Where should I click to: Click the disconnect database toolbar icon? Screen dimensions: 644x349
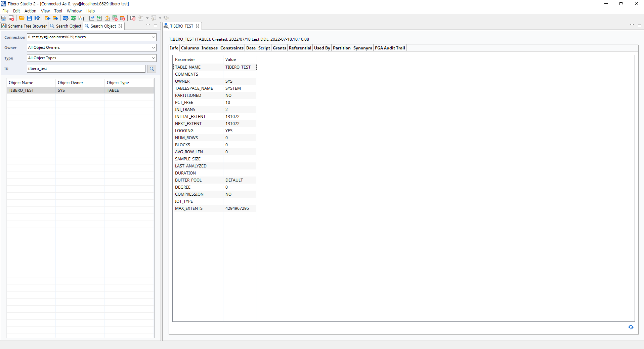tap(11, 18)
